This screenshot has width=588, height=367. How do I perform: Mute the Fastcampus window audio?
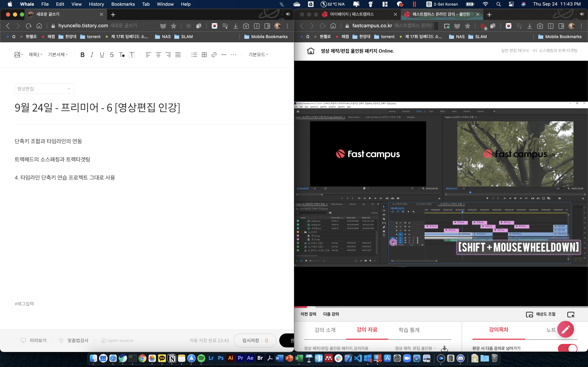[x=582, y=14]
